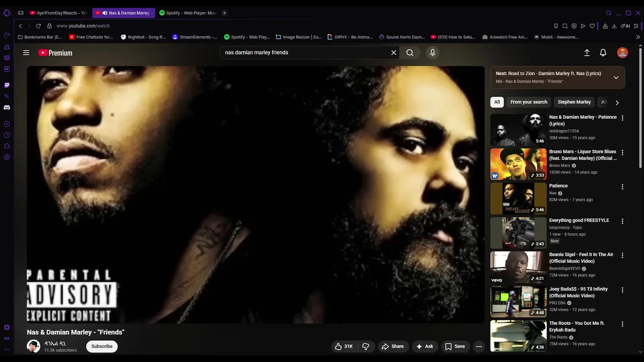The image size is (644, 362).
Task: Open the AI assistant icon in toolbar
Action: click(625, 26)
